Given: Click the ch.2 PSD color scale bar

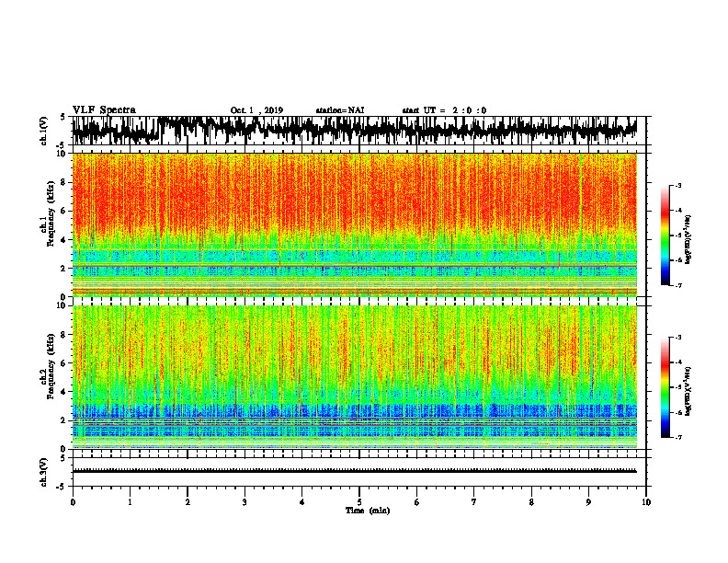Looking at the screenshot, I should click(665, 387).
